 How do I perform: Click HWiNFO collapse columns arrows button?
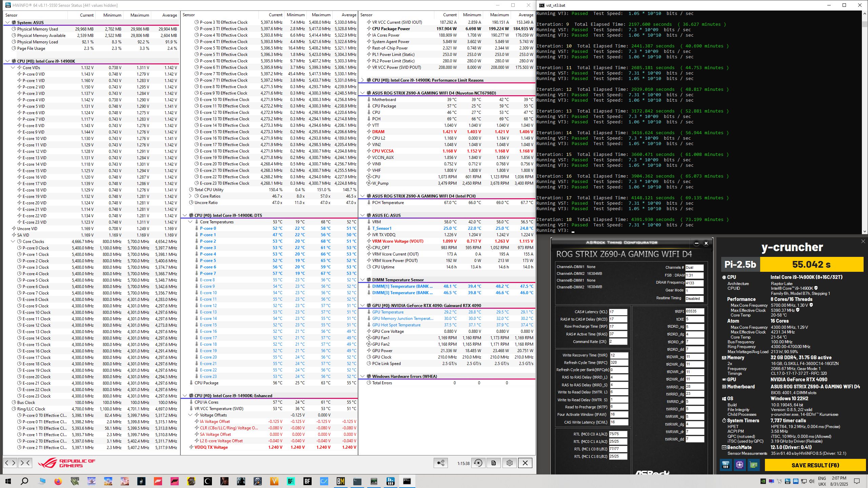(25, 463)
